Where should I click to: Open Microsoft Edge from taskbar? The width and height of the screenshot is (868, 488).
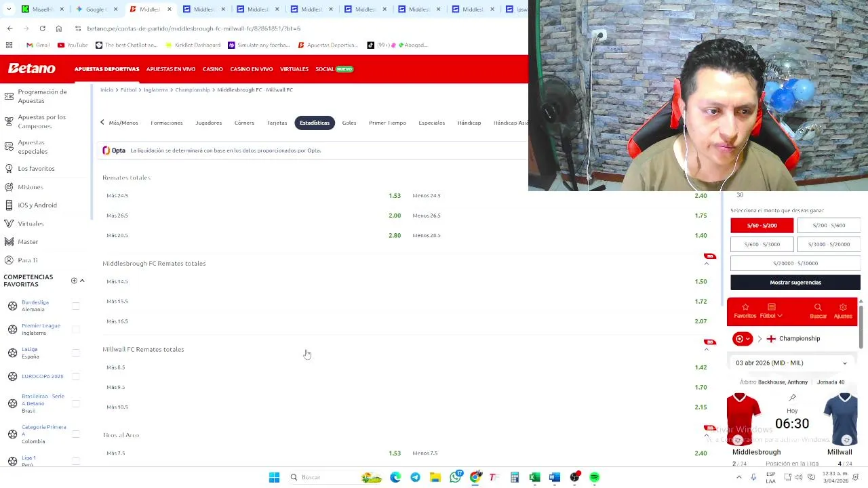[x=395, y=477]
